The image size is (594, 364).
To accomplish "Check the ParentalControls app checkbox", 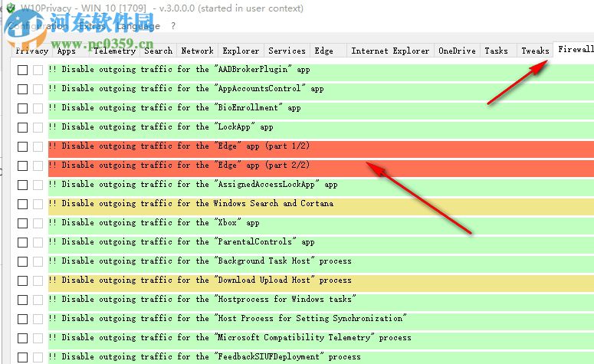I will pyautogui.click(x=22, y=242).
